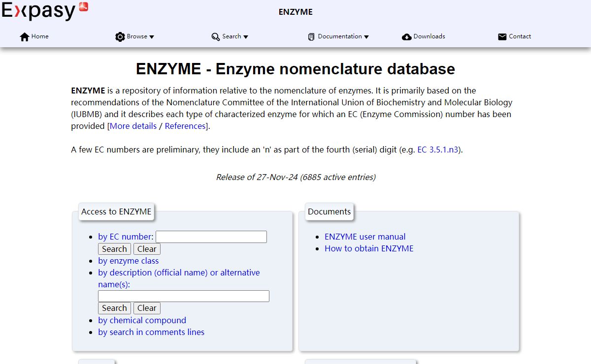This screenshot has width=591, height=364.
Task: Open the EC 3.5.1.n3 example link
Action: coord(439,150)
